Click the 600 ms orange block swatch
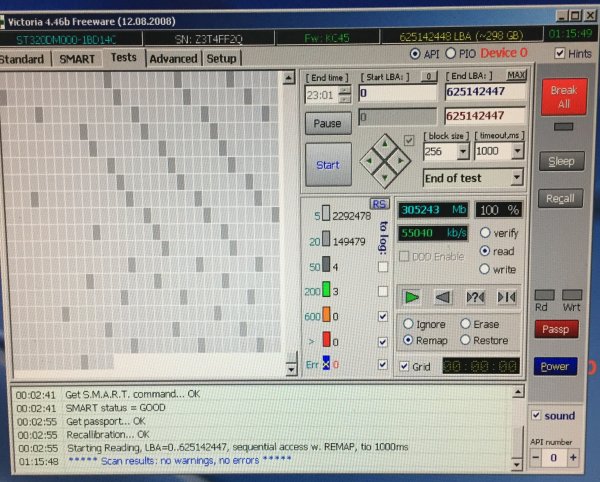600x482 pixels. 326,314
